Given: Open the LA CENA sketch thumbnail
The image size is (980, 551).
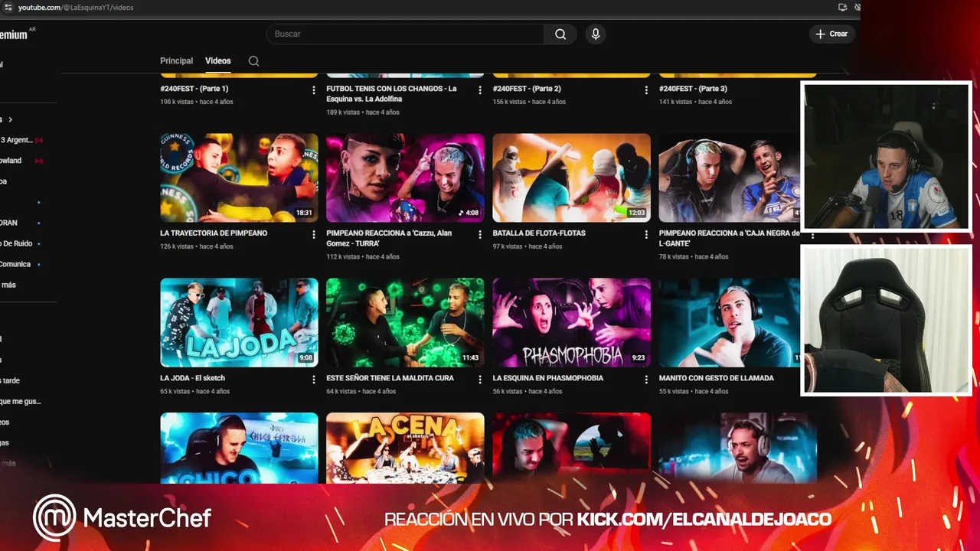Looking at the screenshot, I should pos(405,448).
